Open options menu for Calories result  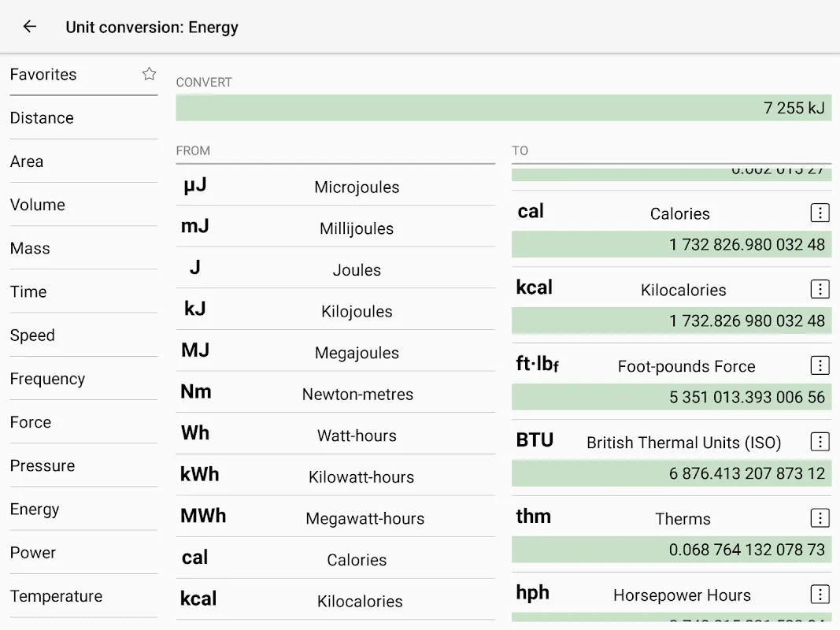[820, 213]
